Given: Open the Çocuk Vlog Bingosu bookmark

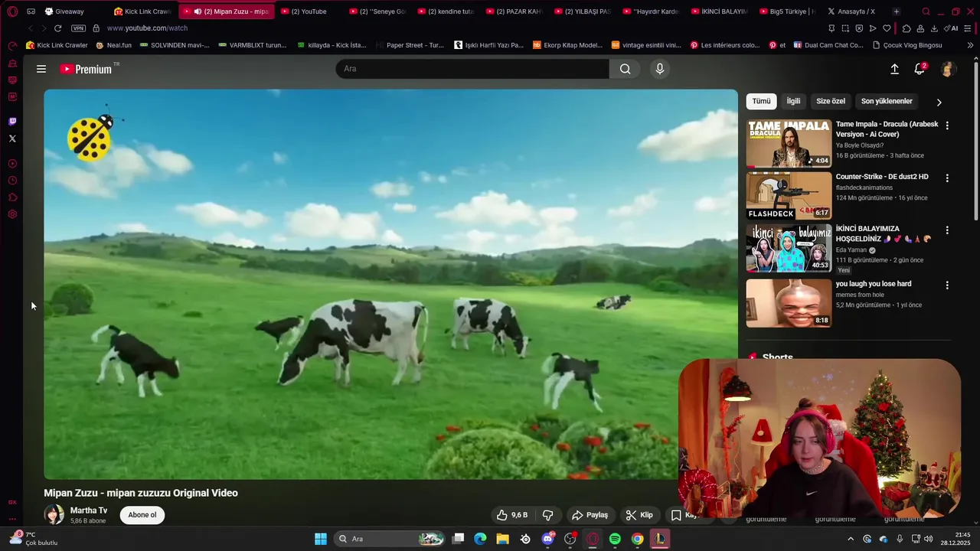Looking at the screenshot, I should [908, 45].
